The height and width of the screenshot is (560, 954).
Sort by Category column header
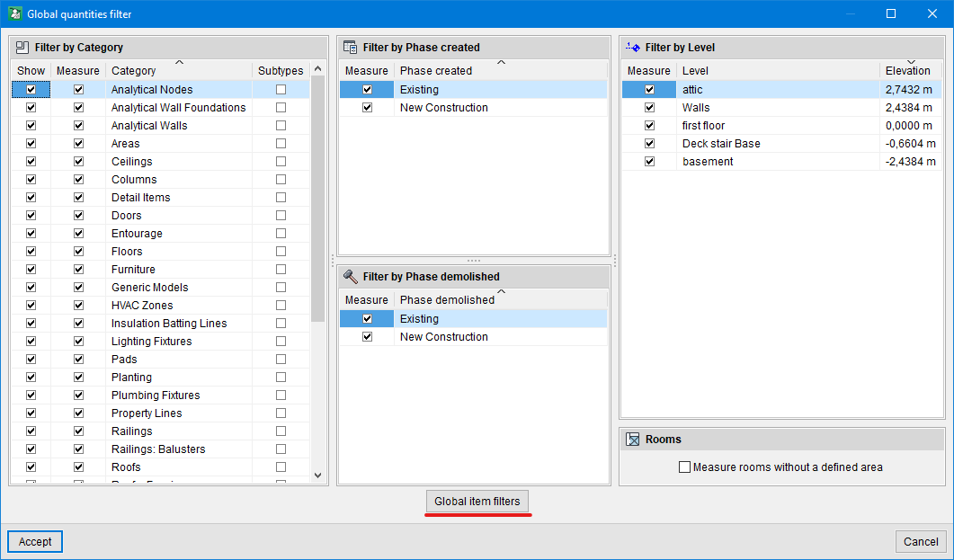133,71
